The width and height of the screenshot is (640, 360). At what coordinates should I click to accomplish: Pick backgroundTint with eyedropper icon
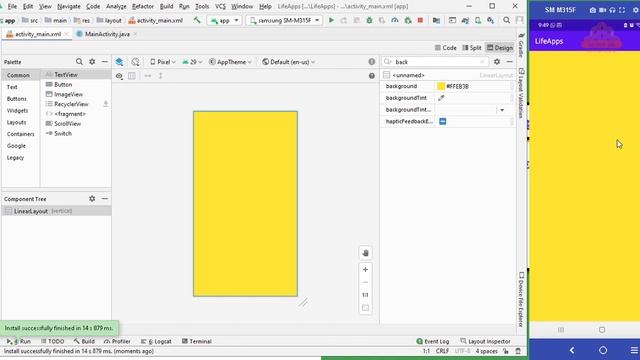(x=441, y=98)
